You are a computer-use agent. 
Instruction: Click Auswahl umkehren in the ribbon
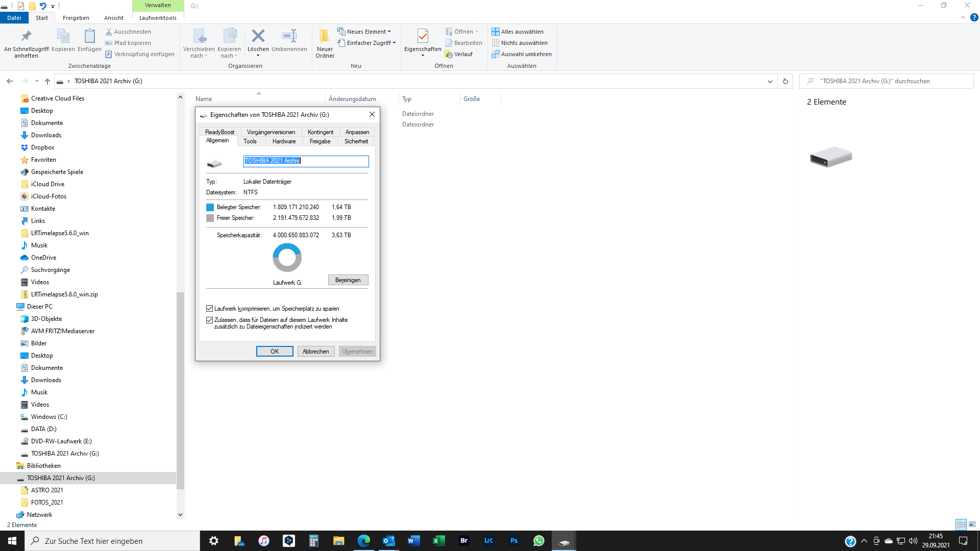tap(522, 54)
